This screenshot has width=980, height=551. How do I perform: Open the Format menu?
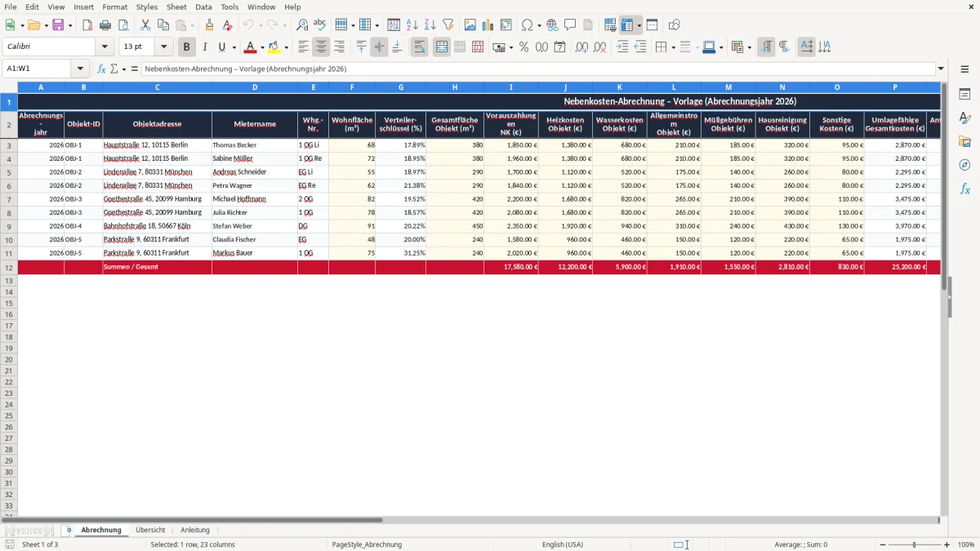click(x=115, y=7)
